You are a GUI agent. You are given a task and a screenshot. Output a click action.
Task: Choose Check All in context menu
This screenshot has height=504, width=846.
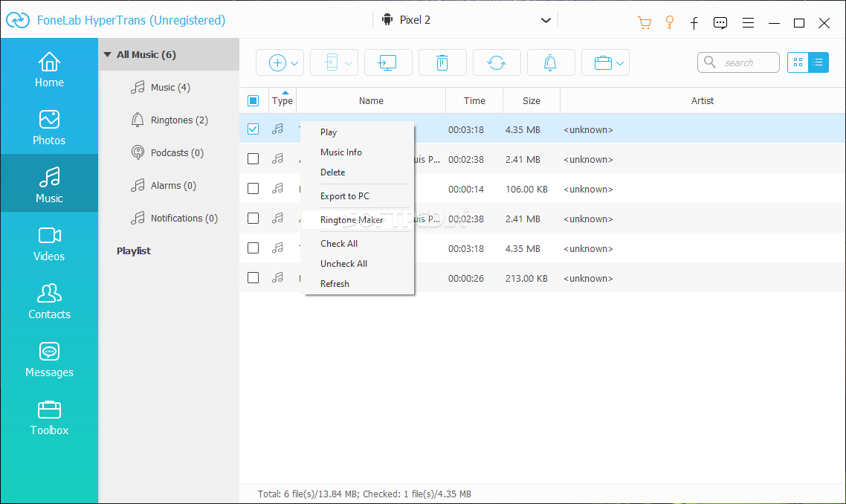pyautogui.click(x=339, y=243)
